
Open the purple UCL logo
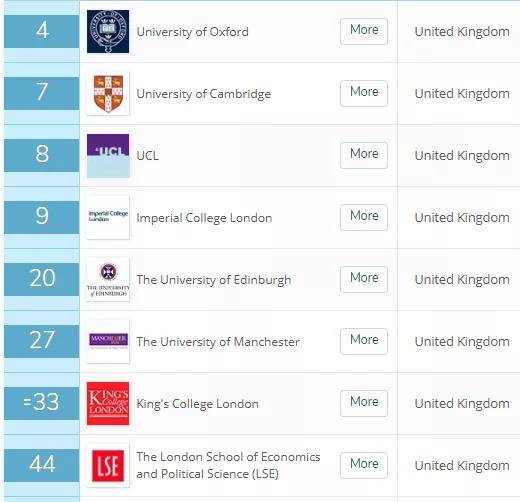pos(108,156)
